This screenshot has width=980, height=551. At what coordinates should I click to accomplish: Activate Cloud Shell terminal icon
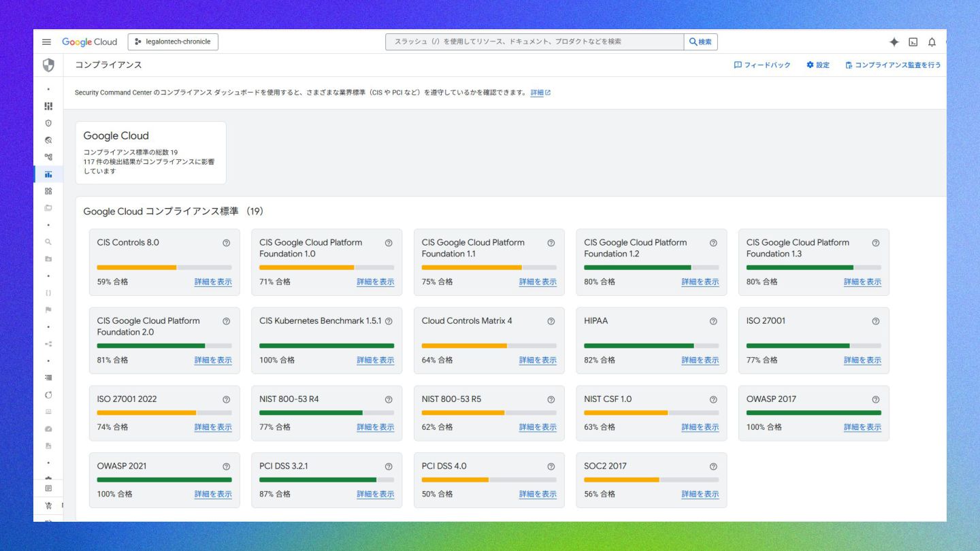click(913, 42)
